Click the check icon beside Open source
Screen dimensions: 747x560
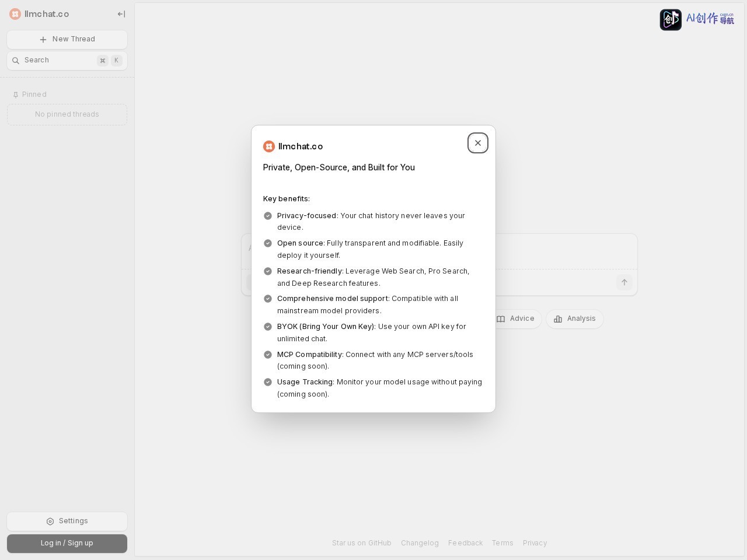[x=268, y=243]
